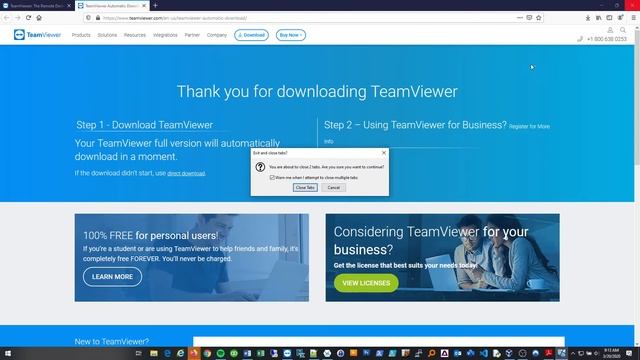Cancel the close tabs dialog

[x=333, y=188]
